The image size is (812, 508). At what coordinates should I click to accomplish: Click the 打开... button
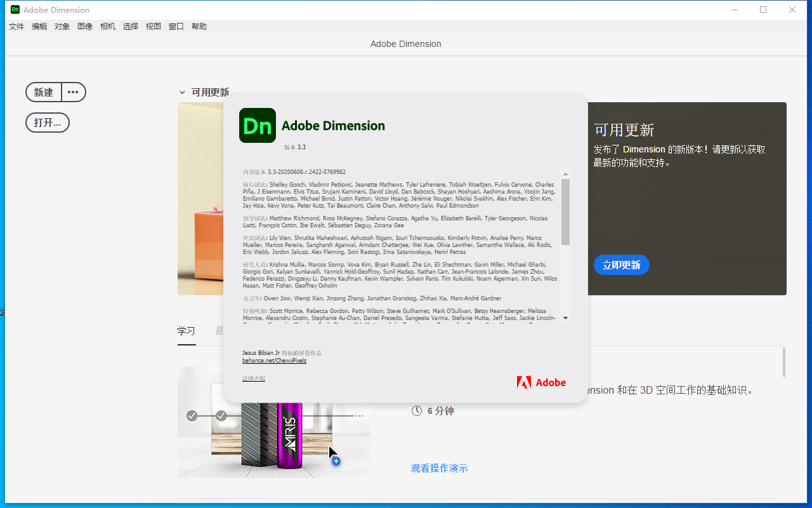pyautogui.click(x=47, y=122)
